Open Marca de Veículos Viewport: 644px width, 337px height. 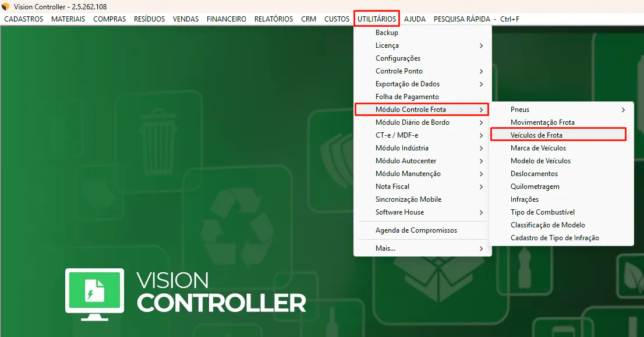click(561, 148)
